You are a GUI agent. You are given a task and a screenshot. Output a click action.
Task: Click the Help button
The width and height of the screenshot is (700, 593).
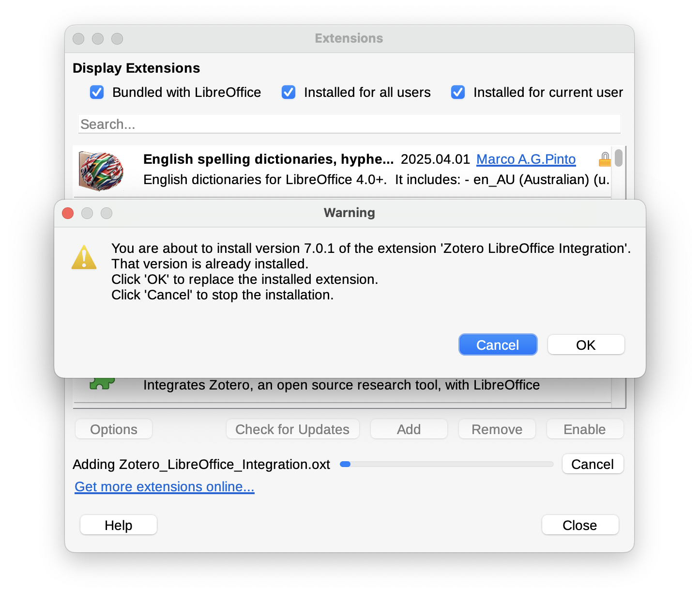pyautogui.click(x=119, y=525)
